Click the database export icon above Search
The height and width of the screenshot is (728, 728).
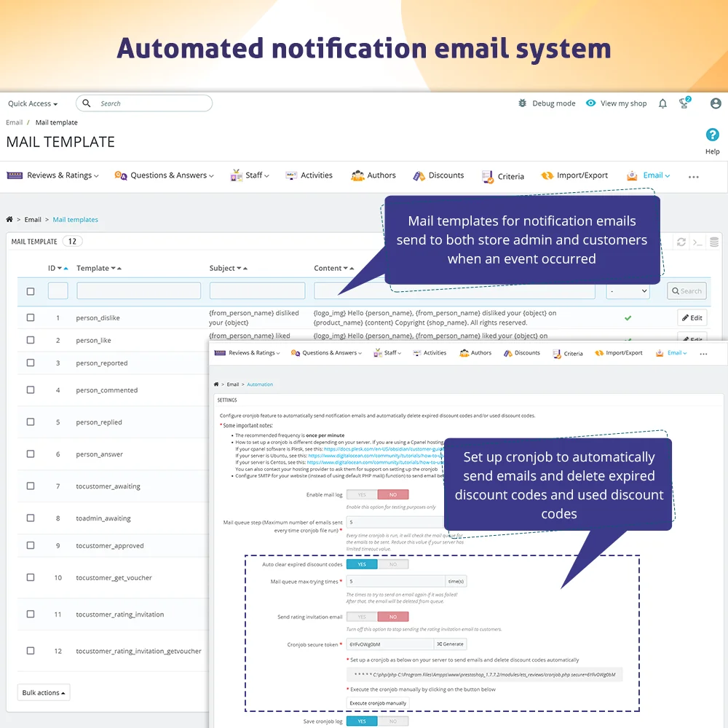pos(714,242)
